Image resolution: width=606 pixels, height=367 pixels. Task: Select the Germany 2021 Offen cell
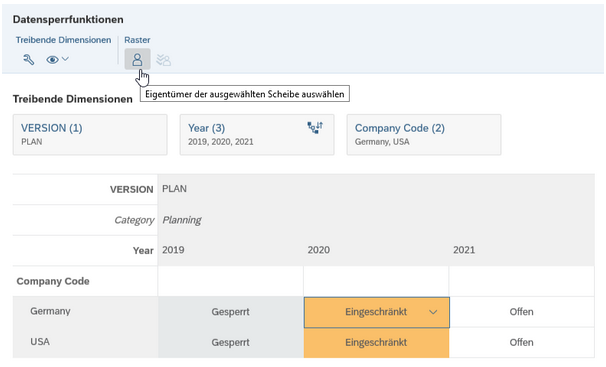tap(522, 312)
